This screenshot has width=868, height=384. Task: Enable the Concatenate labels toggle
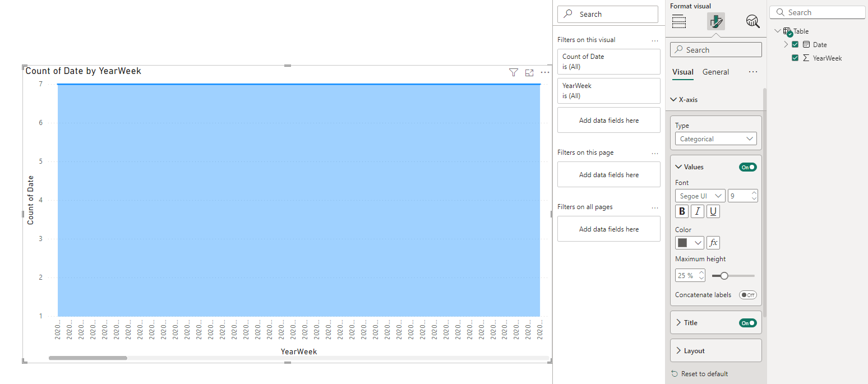click(x=747, y=295)
